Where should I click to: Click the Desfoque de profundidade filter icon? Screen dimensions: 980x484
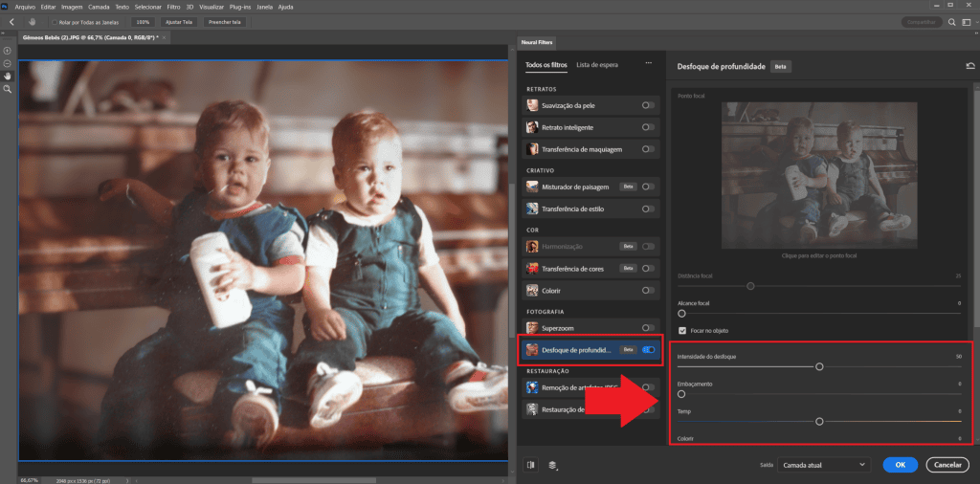tap(532, 350)
